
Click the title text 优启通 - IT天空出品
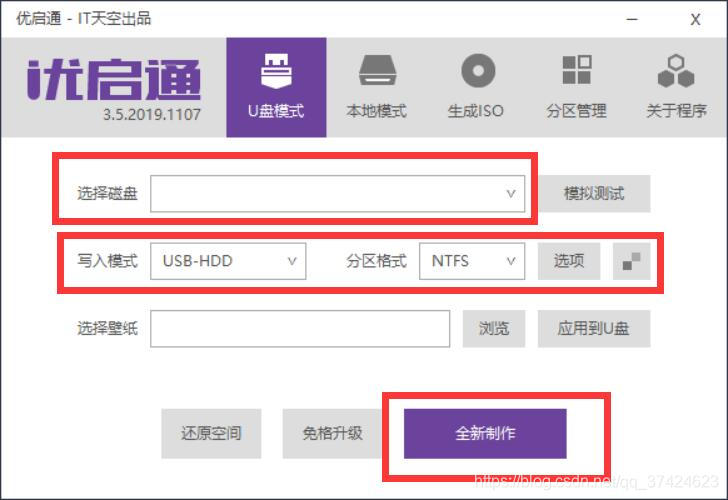tap(84, 19)
